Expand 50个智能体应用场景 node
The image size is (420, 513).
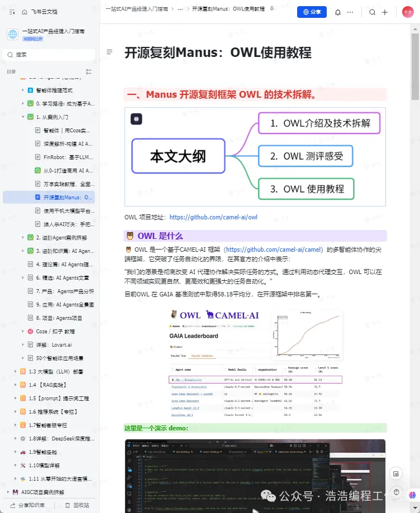[22, 358]
